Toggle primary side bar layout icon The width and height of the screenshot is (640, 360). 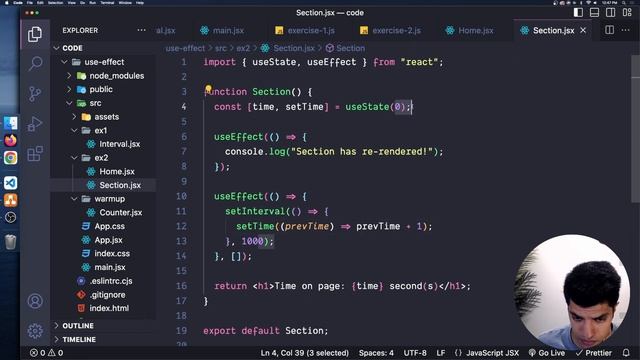[x=578, y=13]
